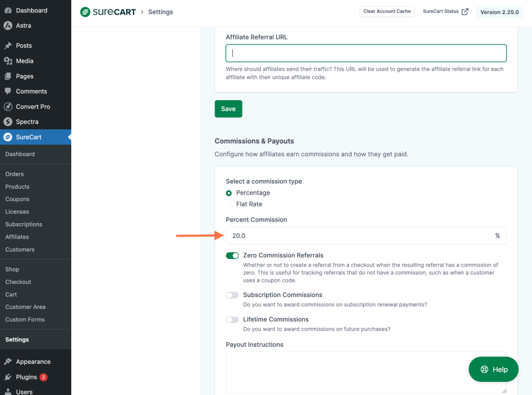The image size is (532, 395).
Task: Click the Media icon in sidebar
Action: pyautogui.click(x=8, y=61)
